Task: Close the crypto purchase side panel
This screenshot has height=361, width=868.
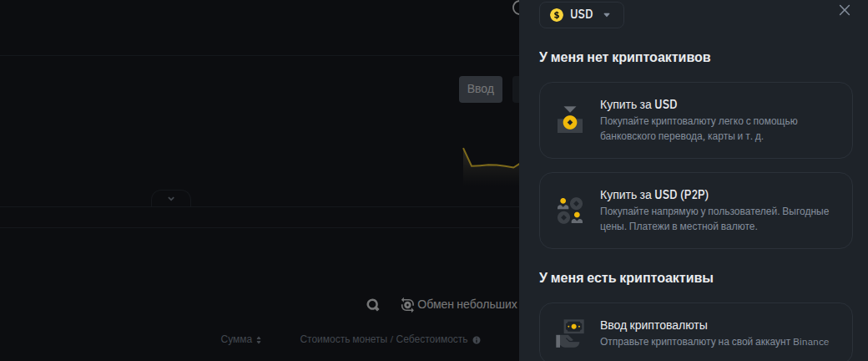Action: (x=844, y=10)
